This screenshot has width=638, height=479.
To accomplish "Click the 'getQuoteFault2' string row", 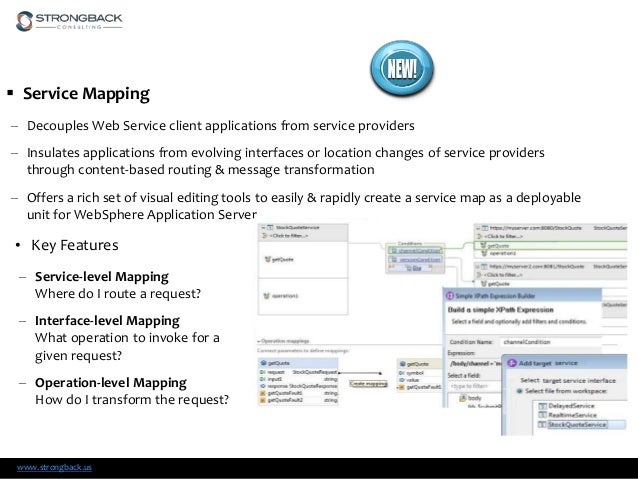I will pos(298,400).
